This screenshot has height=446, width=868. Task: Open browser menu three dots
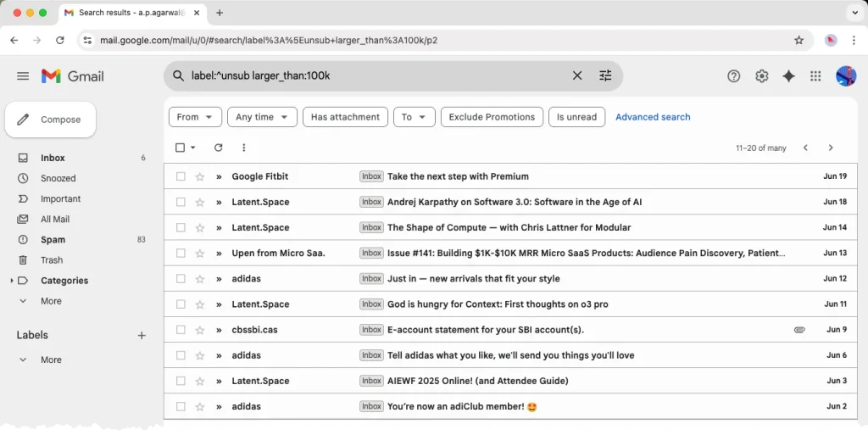[854, 40]
